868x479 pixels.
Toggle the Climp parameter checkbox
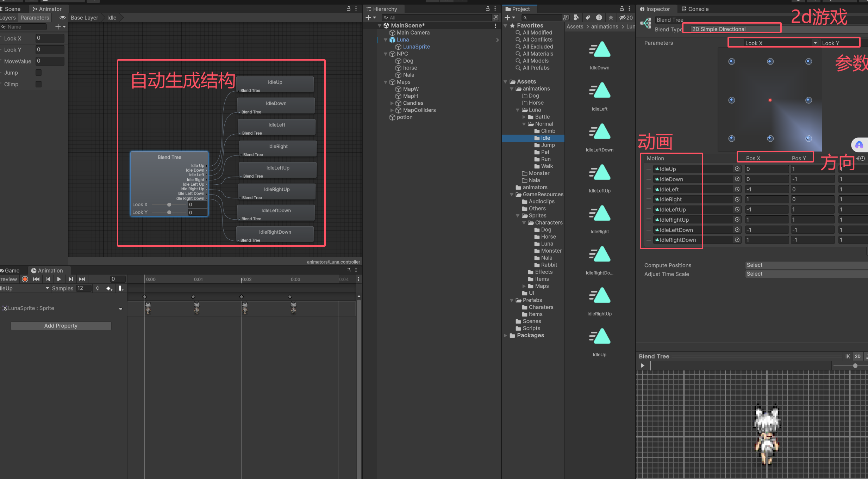39,84
